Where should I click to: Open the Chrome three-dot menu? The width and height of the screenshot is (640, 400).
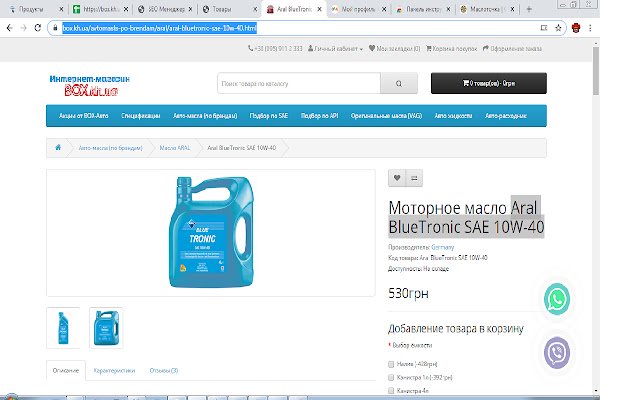[590, 28]
